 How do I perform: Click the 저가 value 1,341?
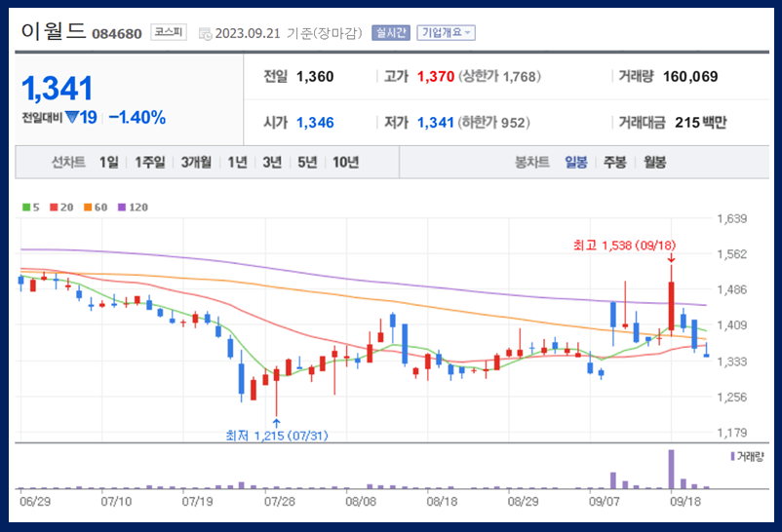pos(436,123)
